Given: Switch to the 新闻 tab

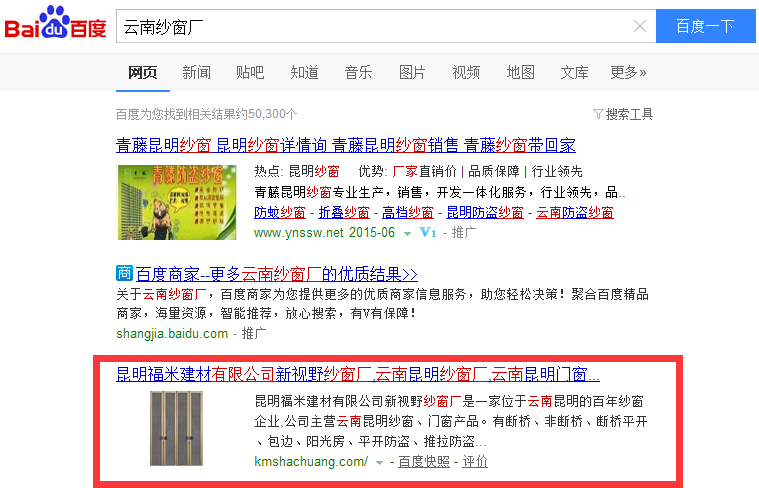Looking at the screenshot, I should pos(196,72).
